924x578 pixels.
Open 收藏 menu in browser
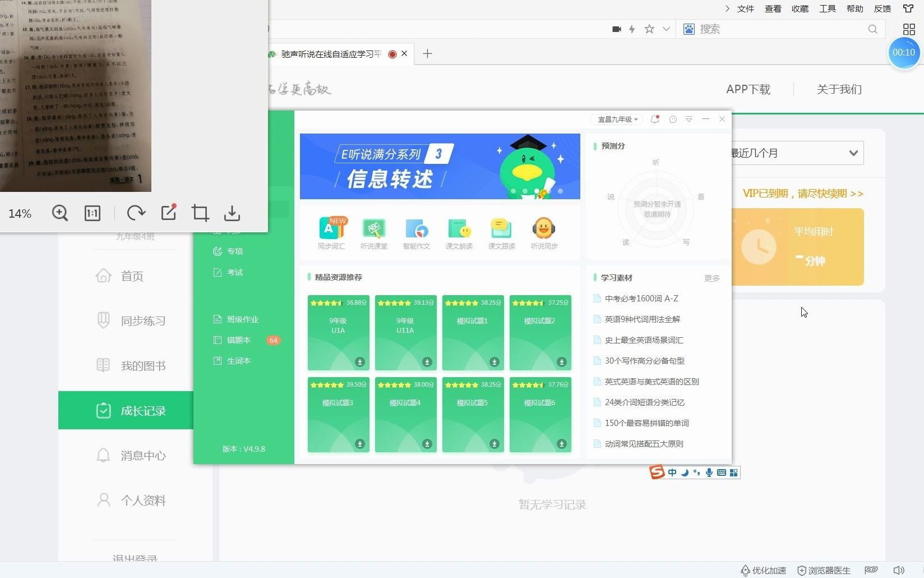800,8
